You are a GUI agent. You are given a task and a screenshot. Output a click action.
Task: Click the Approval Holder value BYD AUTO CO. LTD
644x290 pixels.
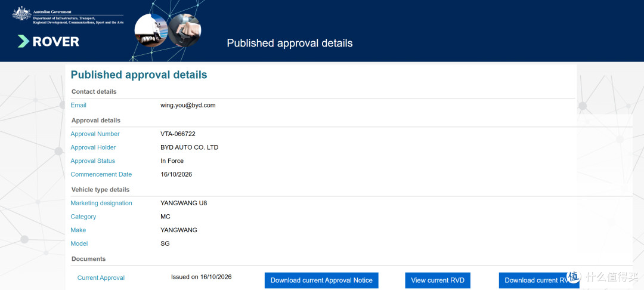click(x=190, y=147)
